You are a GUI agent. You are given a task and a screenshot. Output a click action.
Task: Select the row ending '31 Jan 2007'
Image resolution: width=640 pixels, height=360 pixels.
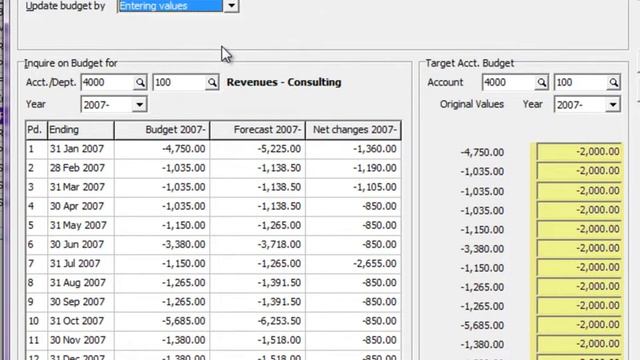tap(213, 149)
